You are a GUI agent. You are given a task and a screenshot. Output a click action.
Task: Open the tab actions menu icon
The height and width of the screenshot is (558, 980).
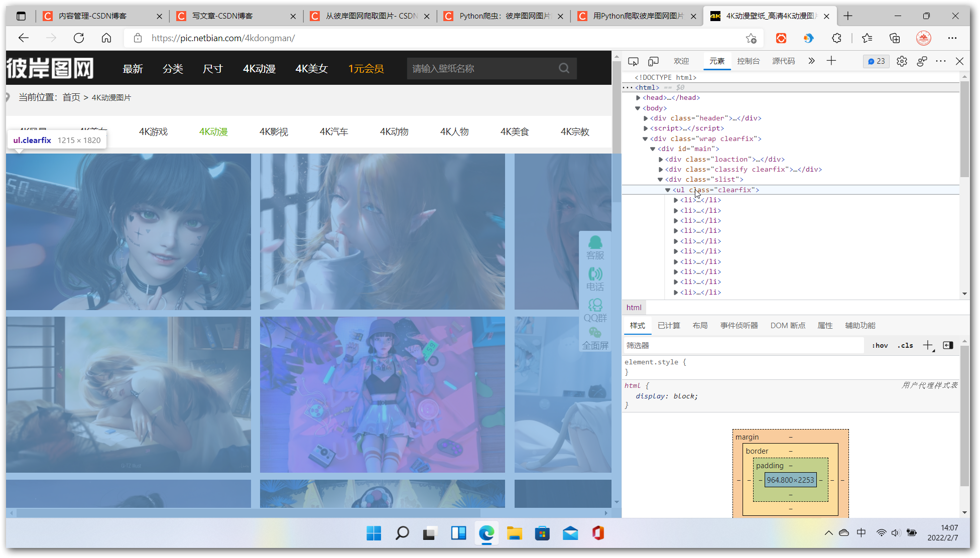tap(21, 16)
